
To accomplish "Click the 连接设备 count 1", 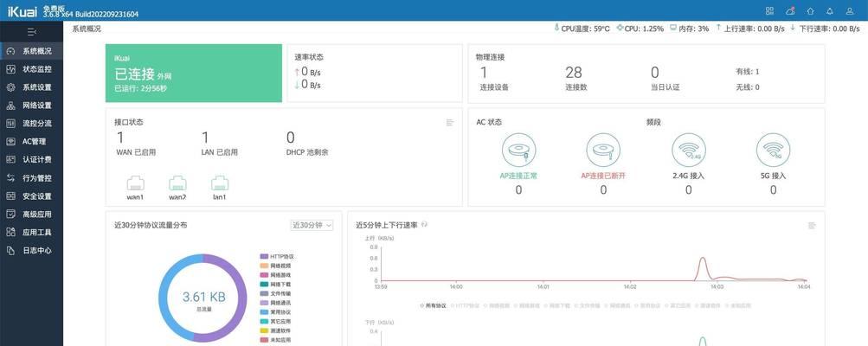I will click(484, 73).
